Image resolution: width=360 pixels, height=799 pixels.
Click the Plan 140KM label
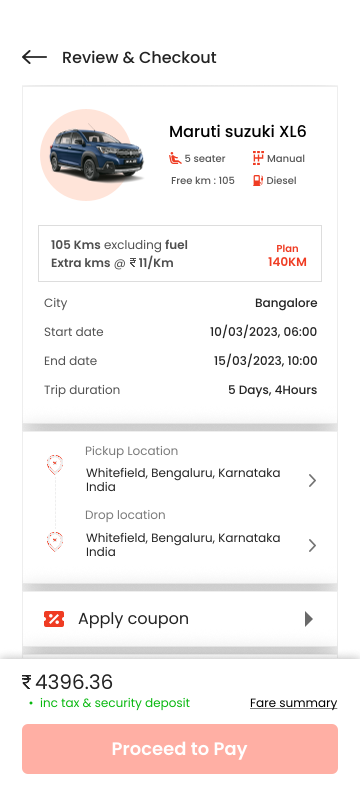click(287, 256)
